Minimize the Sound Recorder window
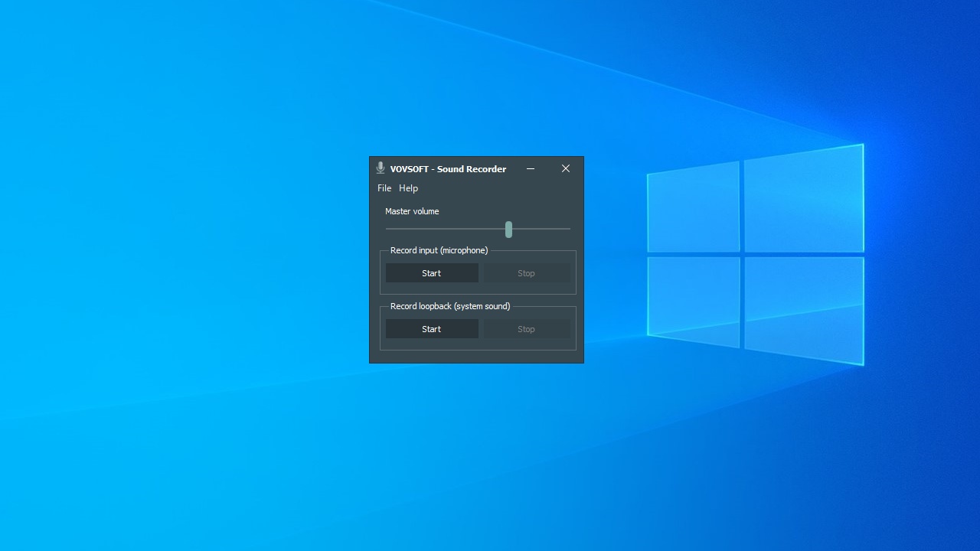The image size is (980, 551). [530, 168]
